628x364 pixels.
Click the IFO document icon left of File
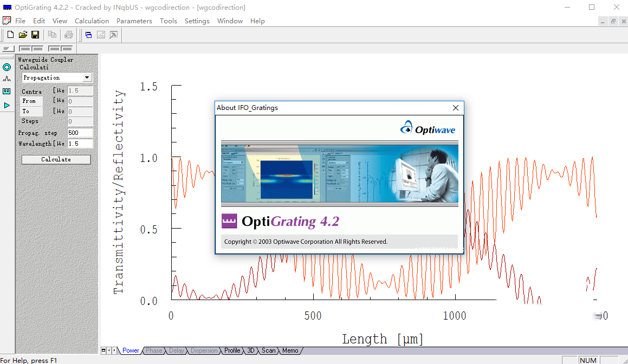click(7, 21)
